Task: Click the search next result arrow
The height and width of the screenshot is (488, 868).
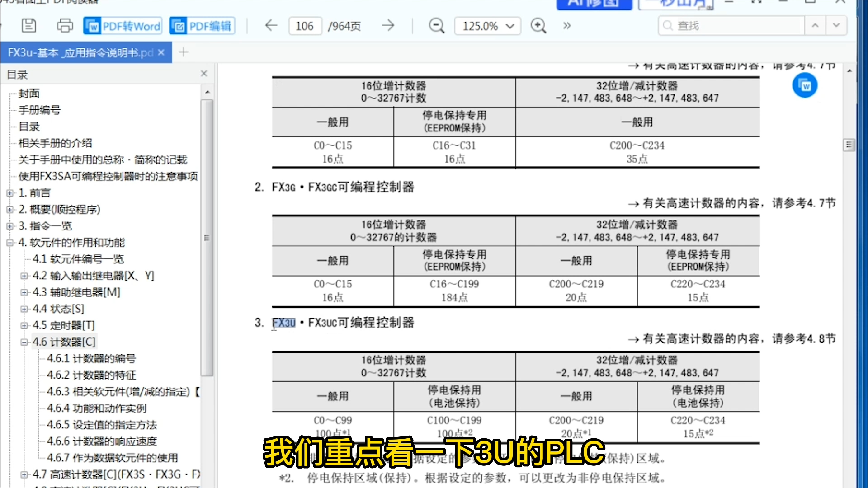Action: tap(836, 26)
